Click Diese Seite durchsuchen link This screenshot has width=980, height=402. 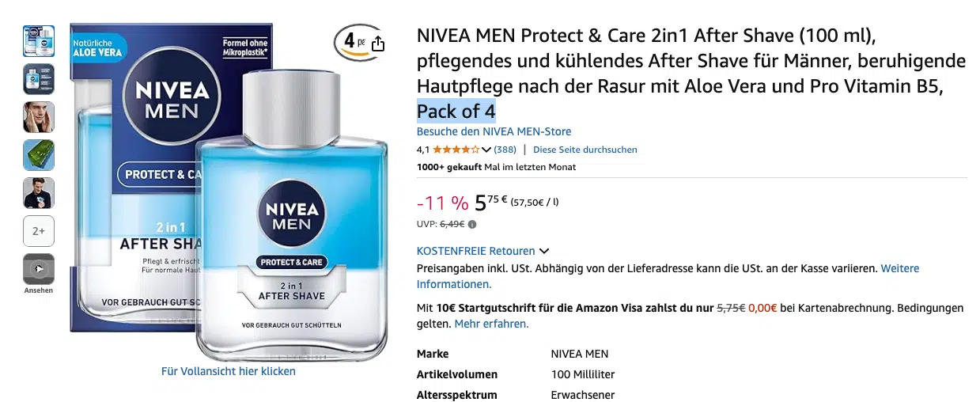585,150
